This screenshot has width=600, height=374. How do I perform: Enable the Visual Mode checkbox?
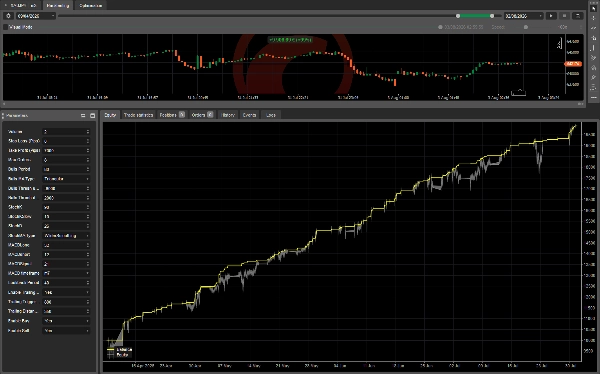click(5, 27)
